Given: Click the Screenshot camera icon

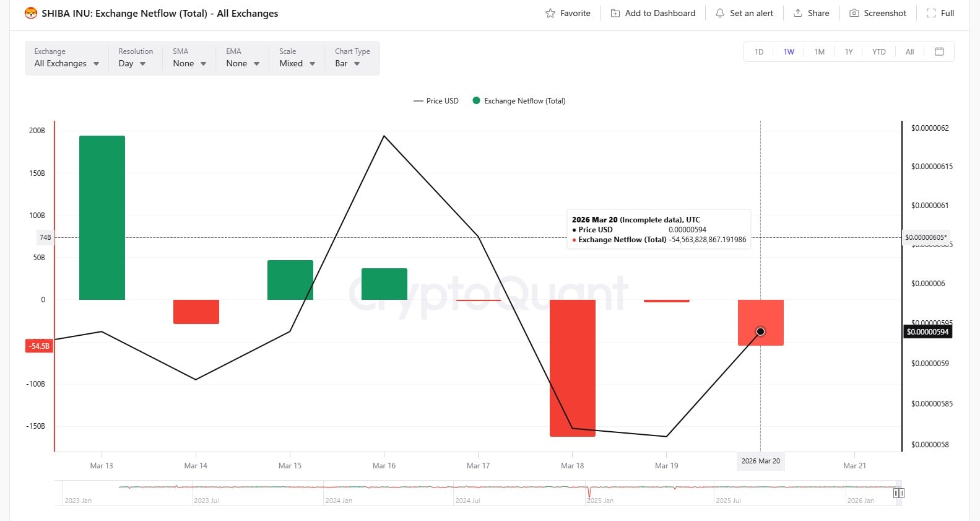Looking at the screenshot, I should (854, 13).
